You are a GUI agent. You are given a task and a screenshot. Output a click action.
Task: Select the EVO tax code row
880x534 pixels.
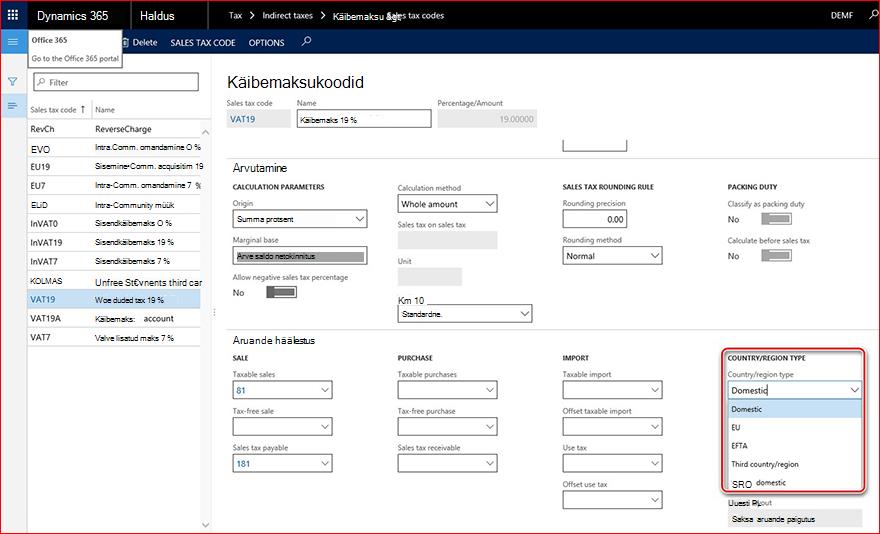coord(114,148)
